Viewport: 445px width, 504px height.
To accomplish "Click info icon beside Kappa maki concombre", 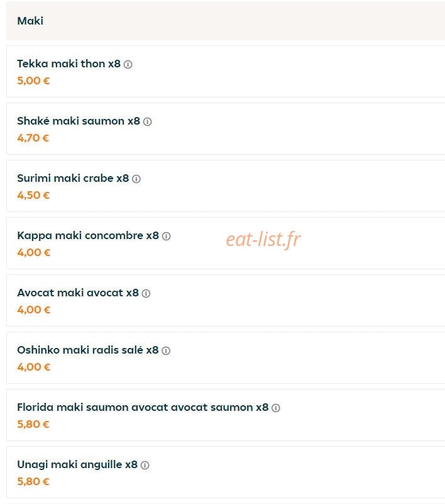I will 167,236.
